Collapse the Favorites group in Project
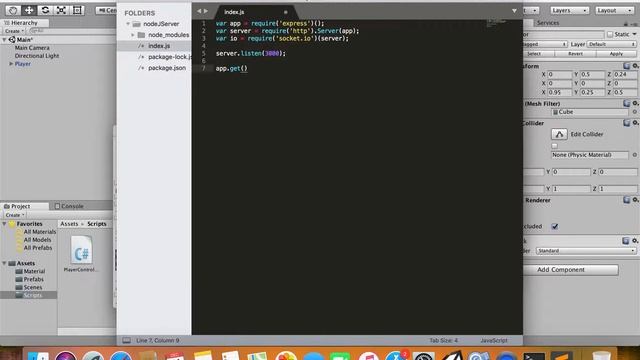This screenshot has height=360, width=640. point(4,224)
